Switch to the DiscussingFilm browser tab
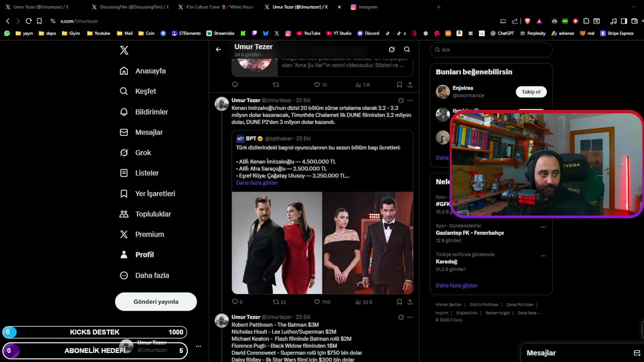644x362 pixels. [x=130, y=7]
